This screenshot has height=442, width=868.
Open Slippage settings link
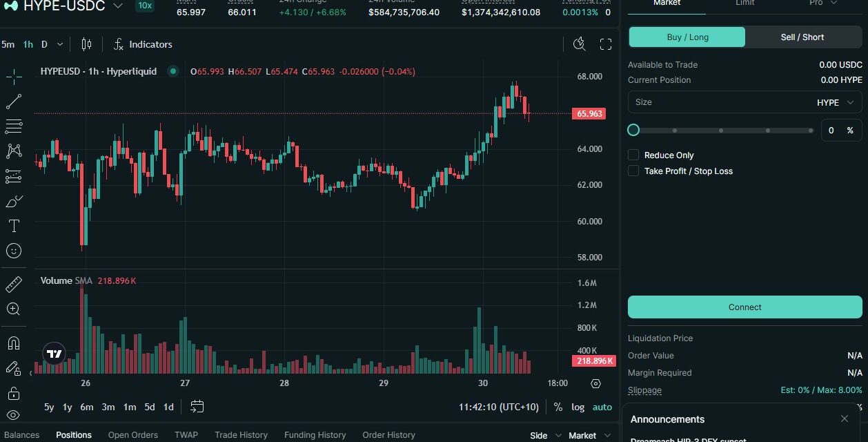click(x=644, y=390)
